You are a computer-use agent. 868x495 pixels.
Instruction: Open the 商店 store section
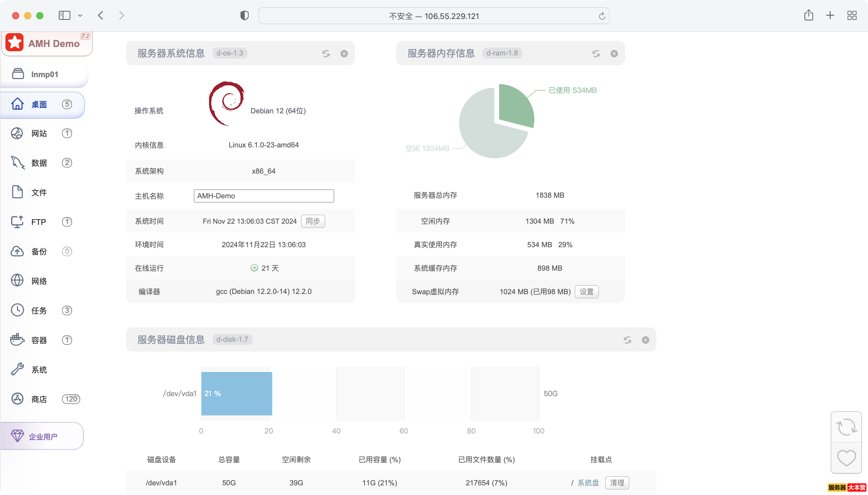[39, 399]
